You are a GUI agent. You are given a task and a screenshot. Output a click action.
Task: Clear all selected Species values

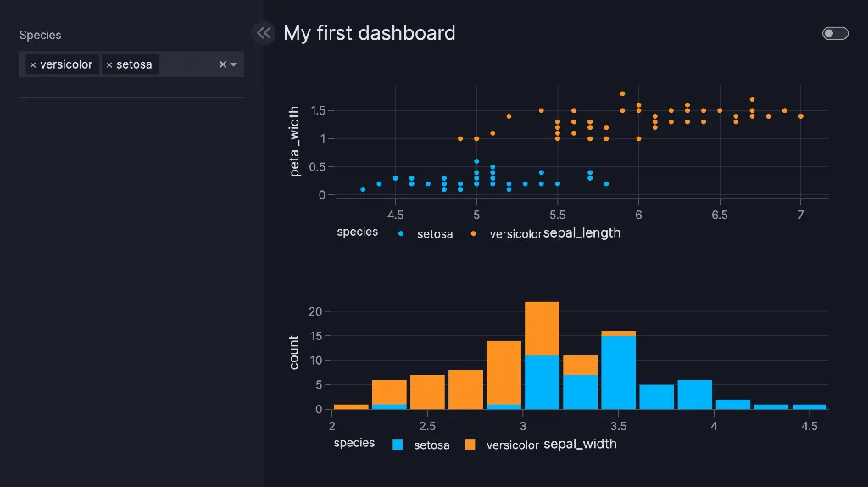point(223,64)
